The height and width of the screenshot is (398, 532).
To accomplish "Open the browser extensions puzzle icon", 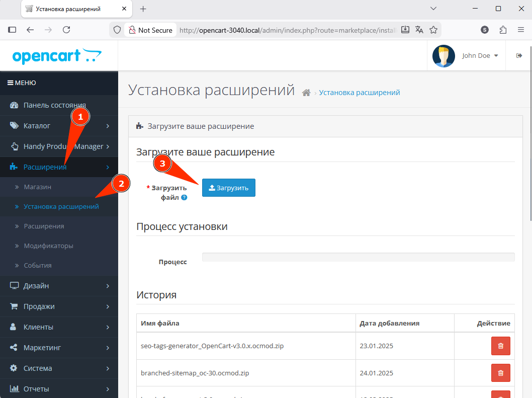I will (503, 30).
